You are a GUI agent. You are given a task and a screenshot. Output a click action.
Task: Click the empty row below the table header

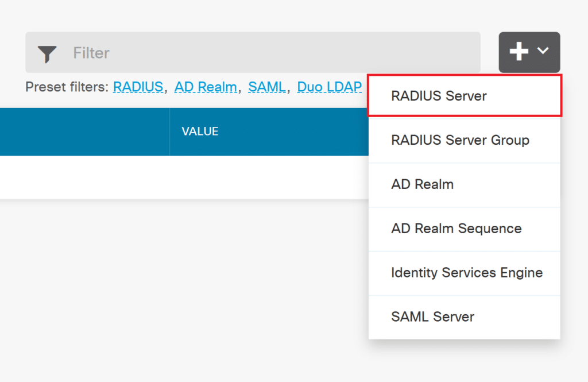[x=172, y=177]
